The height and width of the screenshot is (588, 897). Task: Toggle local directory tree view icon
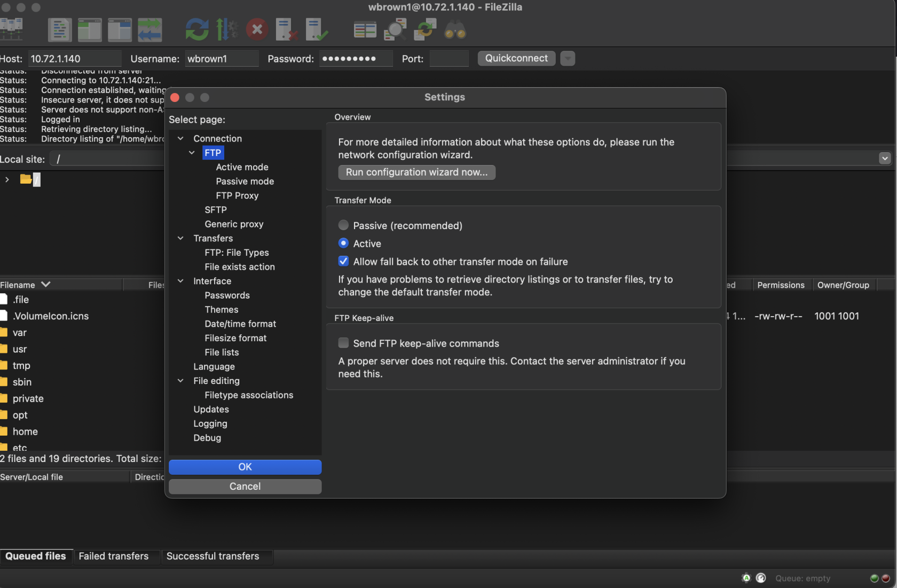[x=90, y=30]
